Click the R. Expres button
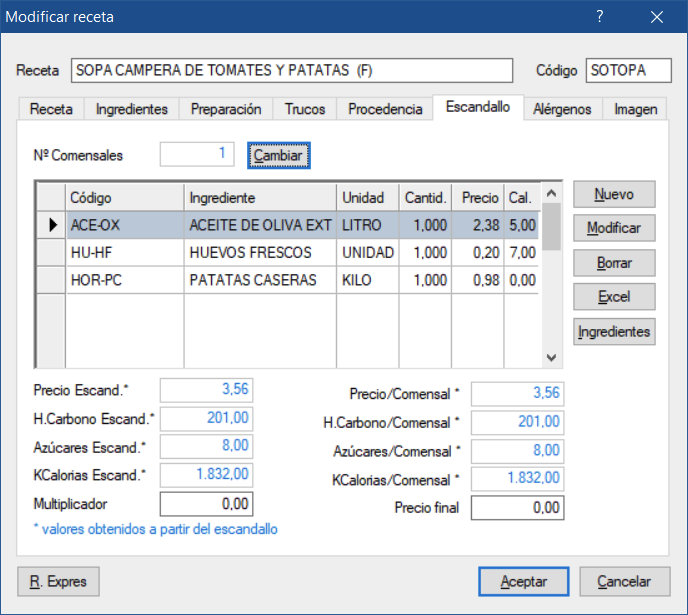 [x=58, y=581]
